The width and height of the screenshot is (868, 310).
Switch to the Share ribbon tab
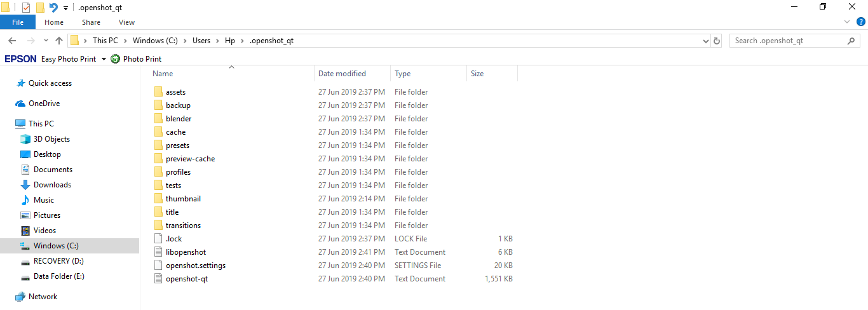[91, 22]
